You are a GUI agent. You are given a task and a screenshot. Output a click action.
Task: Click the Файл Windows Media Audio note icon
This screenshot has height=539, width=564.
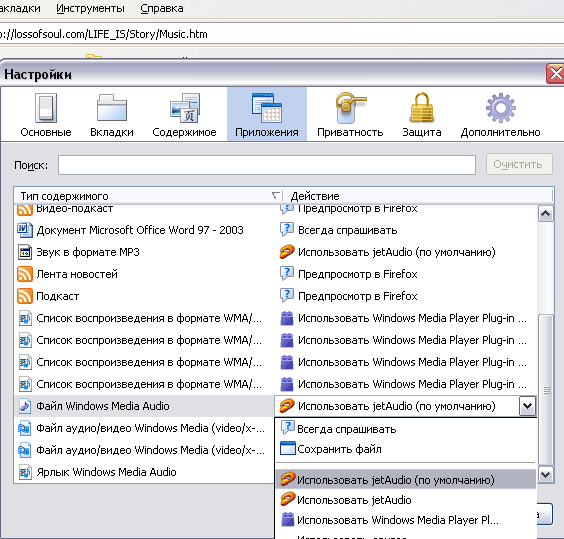tap(25, 406)
